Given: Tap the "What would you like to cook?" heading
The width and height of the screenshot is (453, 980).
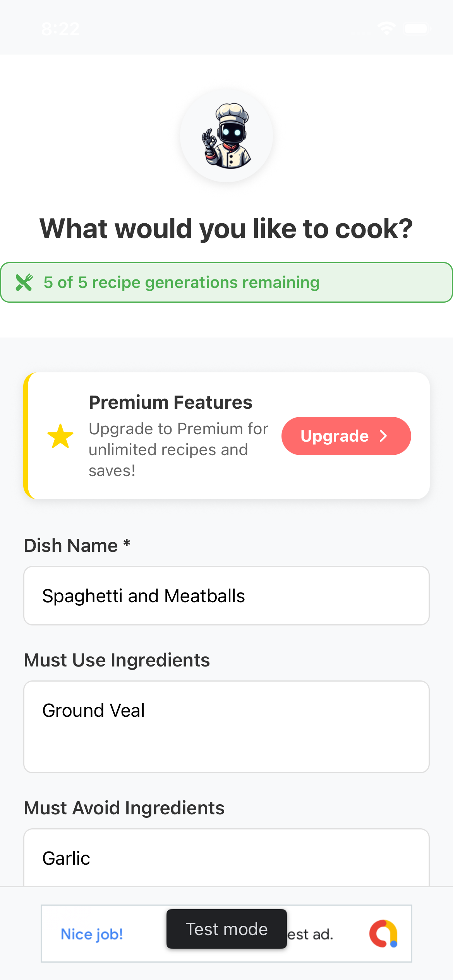Looking at the screenshot, I should [226, 229].
